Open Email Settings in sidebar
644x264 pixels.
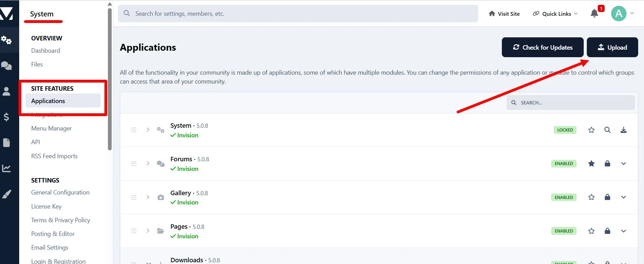tap(50, 248)
